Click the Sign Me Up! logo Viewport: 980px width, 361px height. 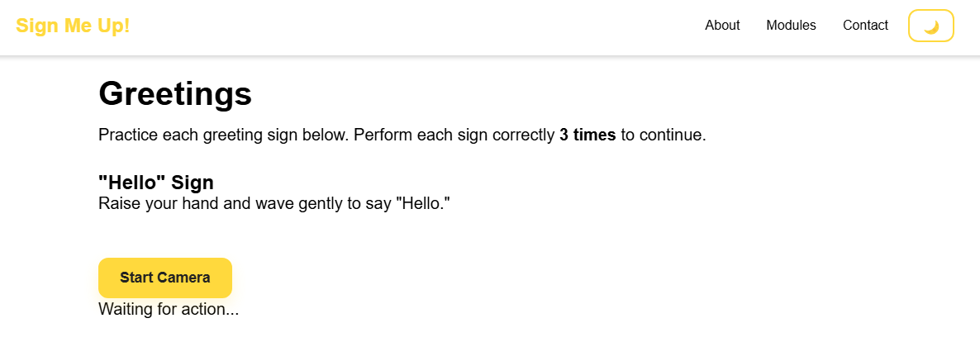pyautogui.click(x=73, y=26)
